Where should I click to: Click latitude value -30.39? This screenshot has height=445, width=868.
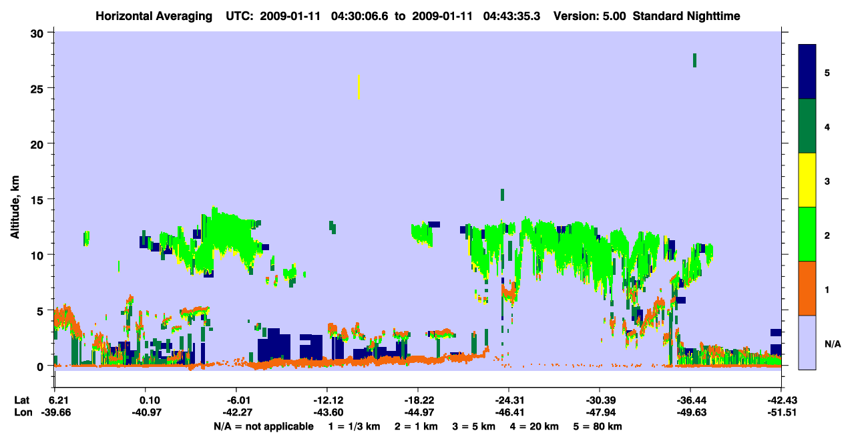pos(600,400)
